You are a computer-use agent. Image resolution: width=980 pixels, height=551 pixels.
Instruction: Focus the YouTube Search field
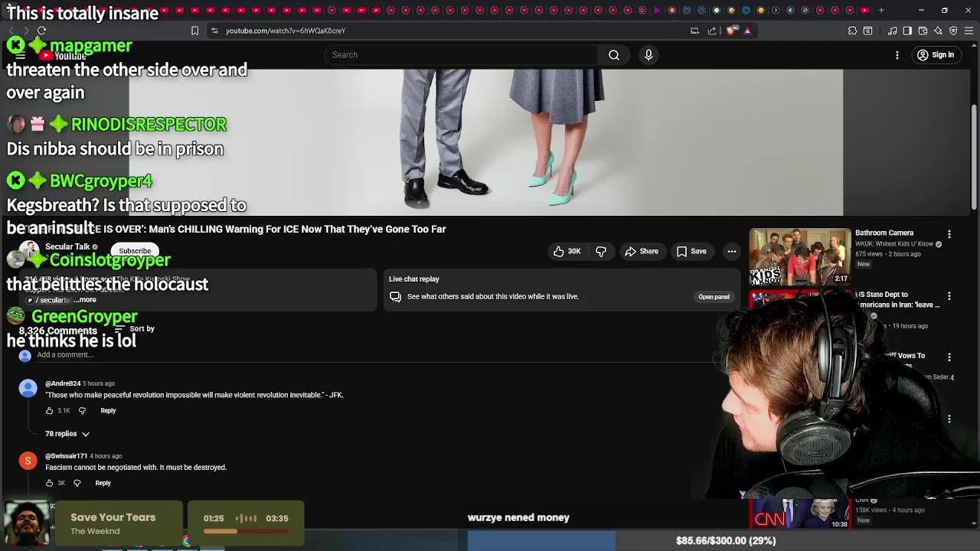tap(459, 54)
